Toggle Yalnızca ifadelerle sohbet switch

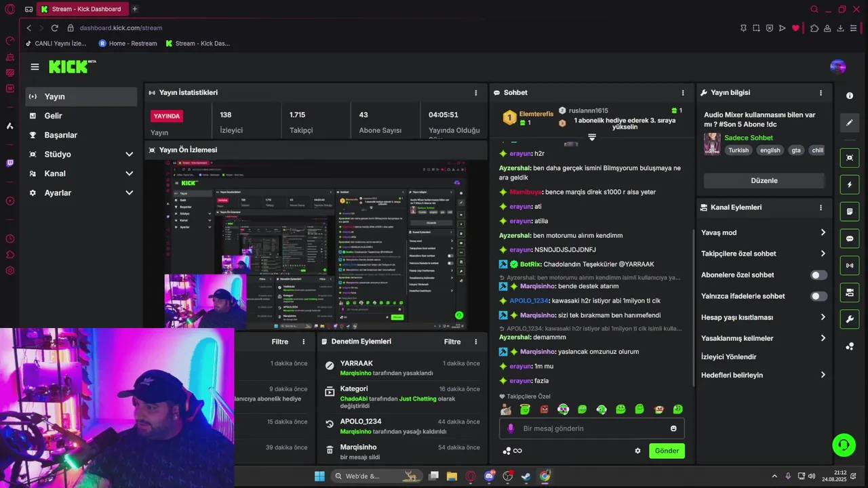[819, 296]
